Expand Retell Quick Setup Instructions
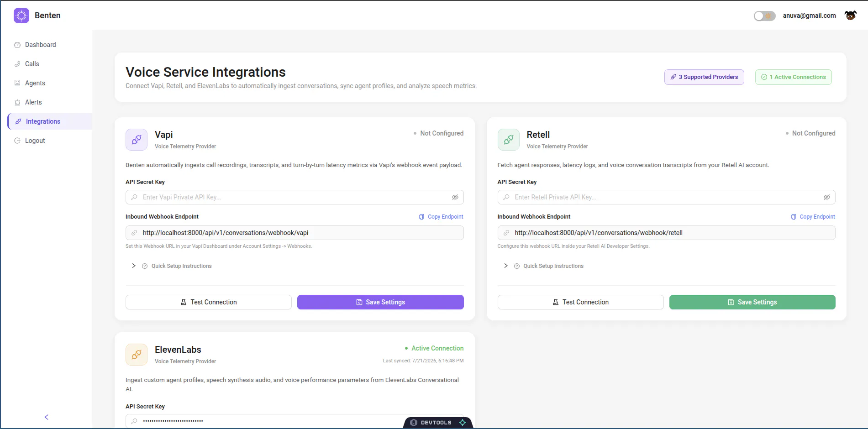This screenshot has height=429, width=868. point(544,266)
